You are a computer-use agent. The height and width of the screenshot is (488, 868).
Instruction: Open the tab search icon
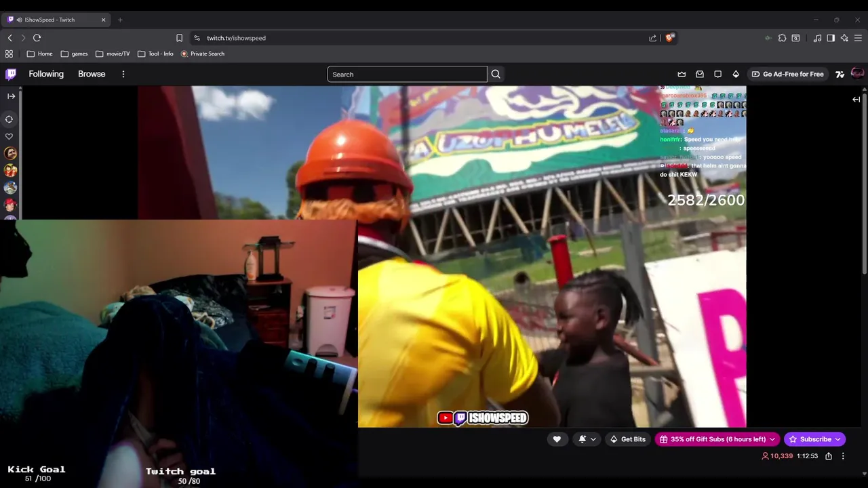[x=796, y=38]
